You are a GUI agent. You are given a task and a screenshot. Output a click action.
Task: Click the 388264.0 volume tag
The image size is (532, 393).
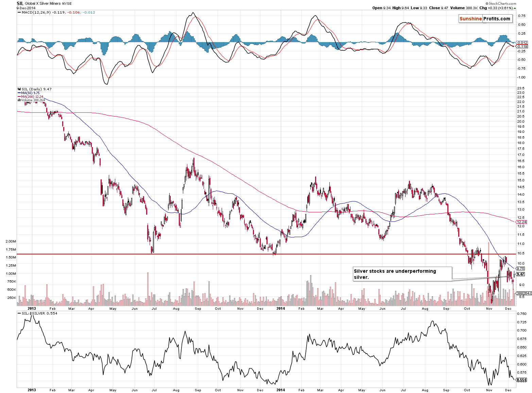coord(524,293)
